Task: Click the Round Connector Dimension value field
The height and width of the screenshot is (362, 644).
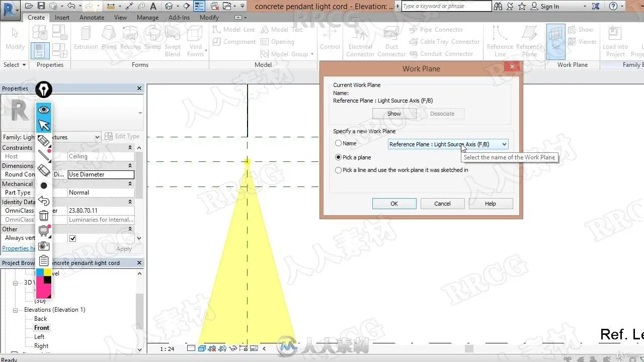Action: click(101, 174)
